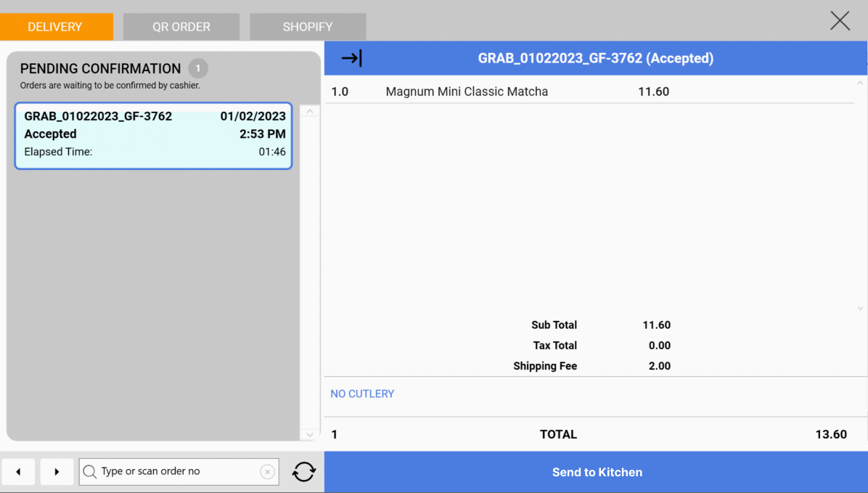
Task: Click the pending count badge 1
Action: point(197,69)
